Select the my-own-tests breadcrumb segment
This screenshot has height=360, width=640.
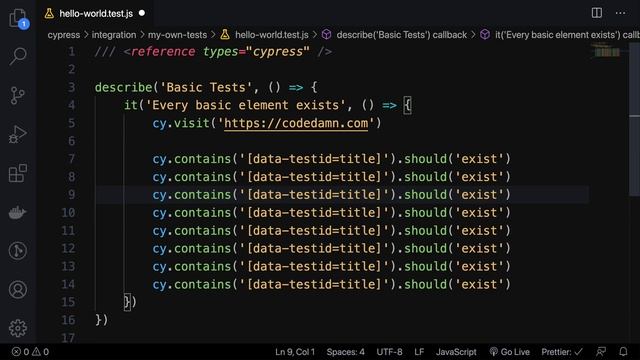pyautogui.click(x=177, y=35)
